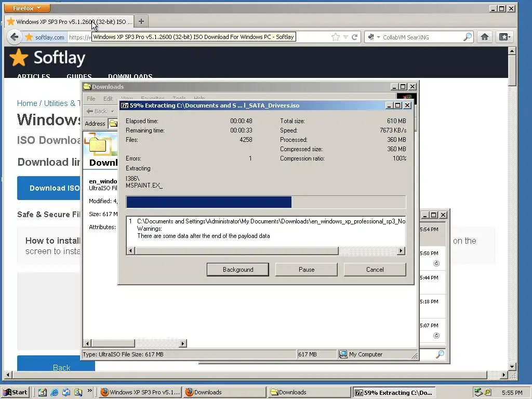Click the Softlay logo
Image resolution: width=532 pixels, height=399 pixels.
pos(47,58)
